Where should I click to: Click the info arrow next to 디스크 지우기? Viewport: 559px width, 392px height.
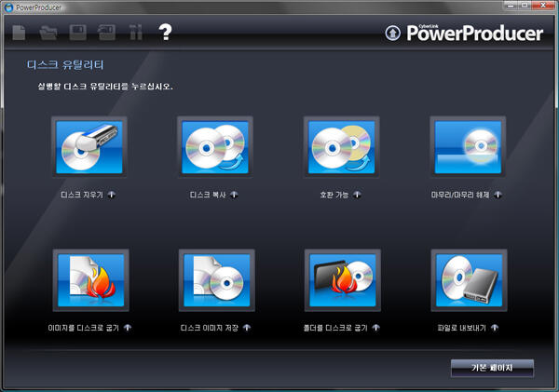[112, 195]
